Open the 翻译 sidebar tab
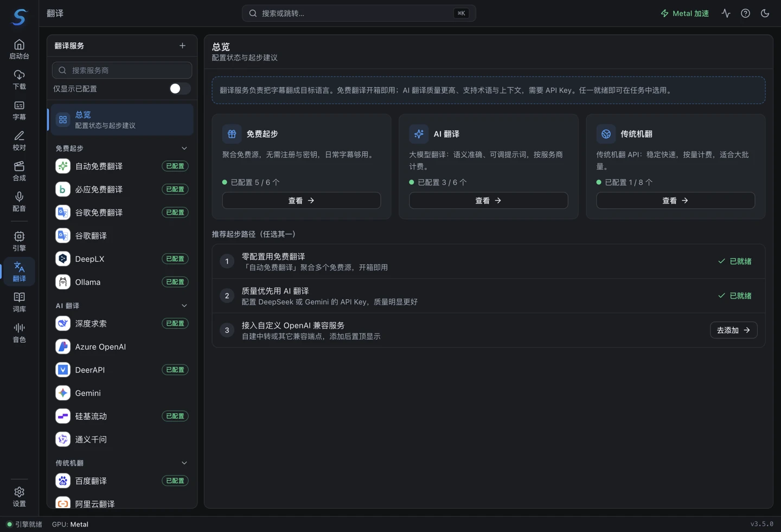781x532 pixels. pyautogui.click(x=19, y=271)
